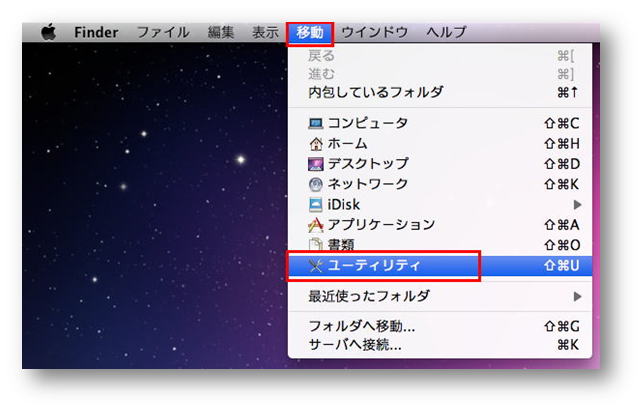Click the Computer icon in the menu
Viewport: 642px width, 411px height.
click(315, 123)
